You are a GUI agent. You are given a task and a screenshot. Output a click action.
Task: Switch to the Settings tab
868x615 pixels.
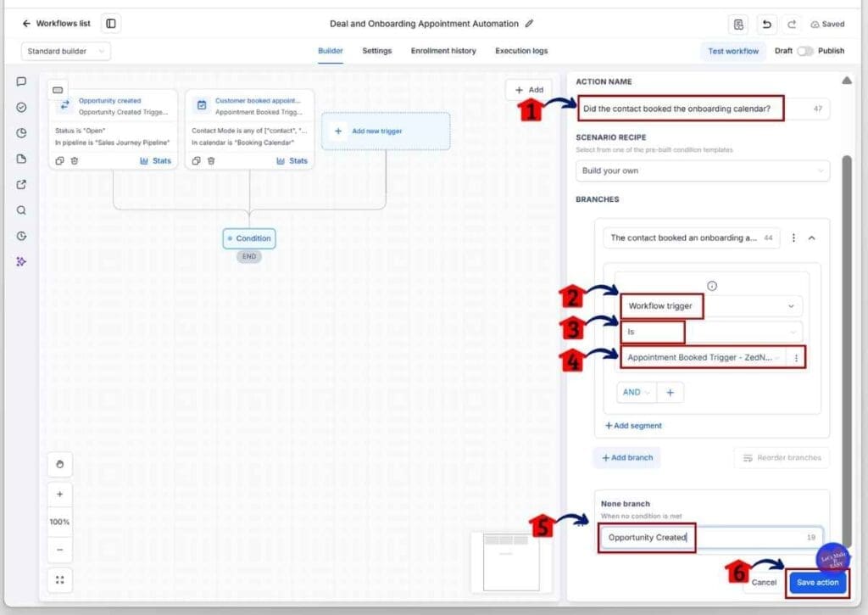point(377,50)
